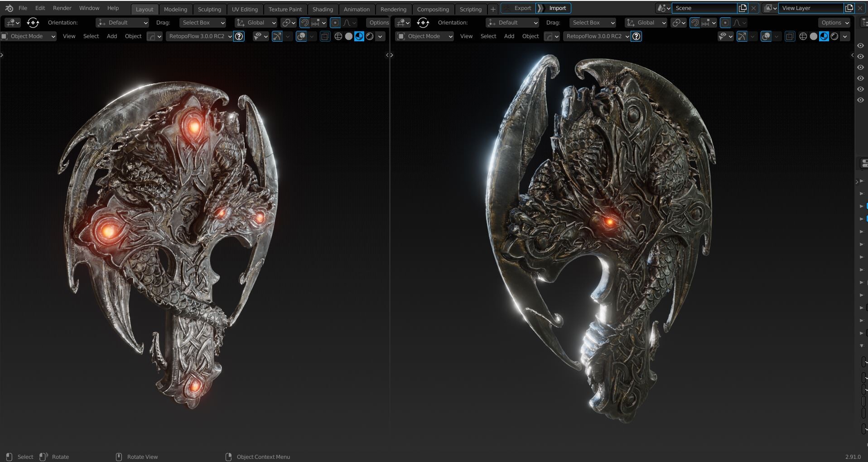
Task: Select rendered shading in the right viewport
Action: 834,36
